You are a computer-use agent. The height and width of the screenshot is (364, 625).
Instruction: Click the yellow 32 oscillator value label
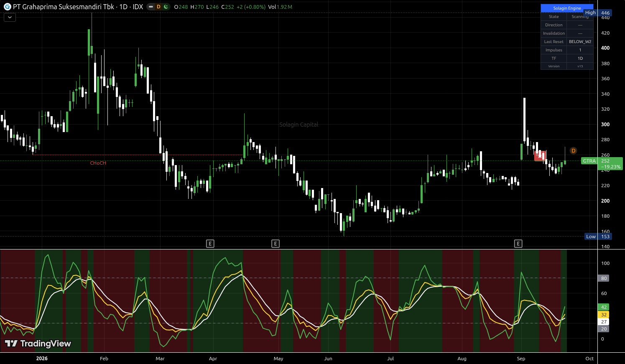(x=604, y=315)
